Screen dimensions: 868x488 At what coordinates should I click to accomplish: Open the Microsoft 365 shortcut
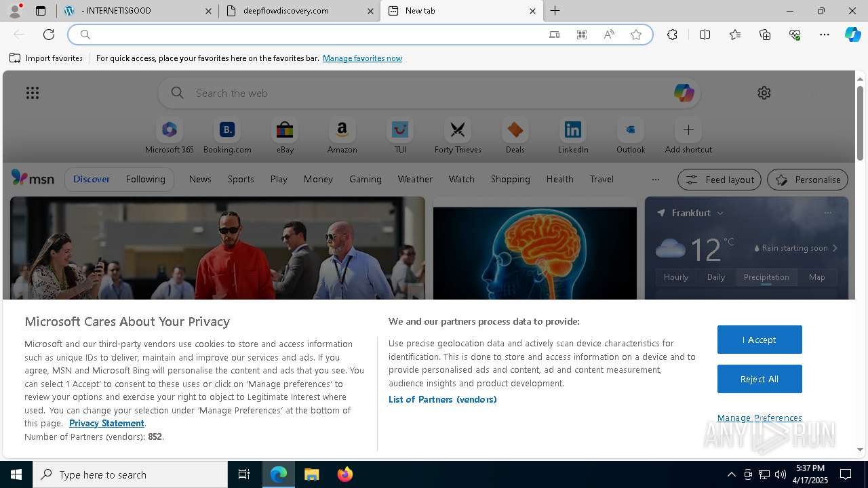[x=170, y=136]
